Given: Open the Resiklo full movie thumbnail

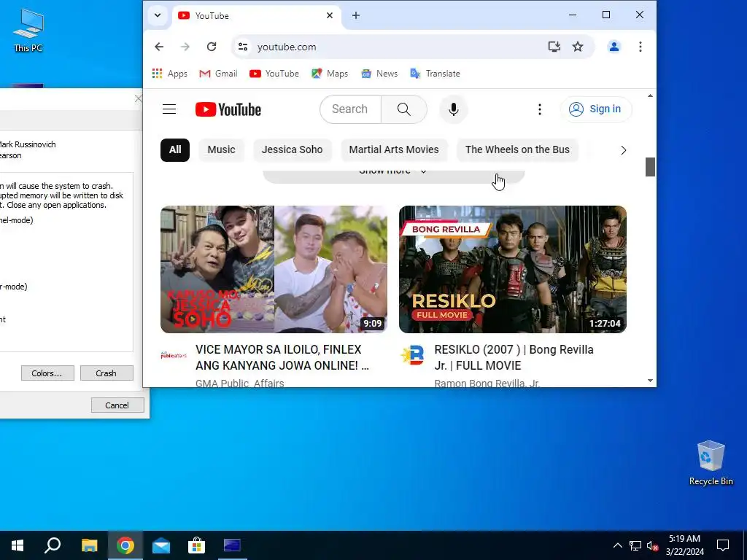Looking at the screenshot, I should click(513, 269).
